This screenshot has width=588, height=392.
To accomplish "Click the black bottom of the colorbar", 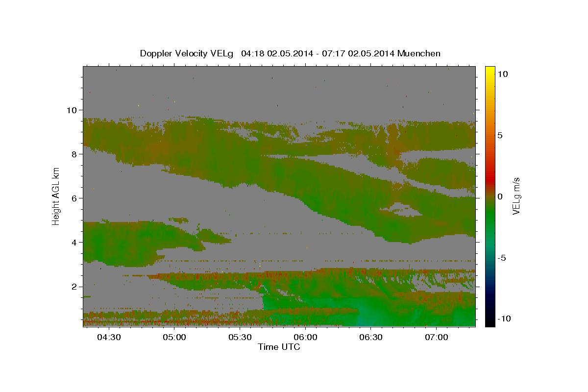I will click(x=490, y=321).
